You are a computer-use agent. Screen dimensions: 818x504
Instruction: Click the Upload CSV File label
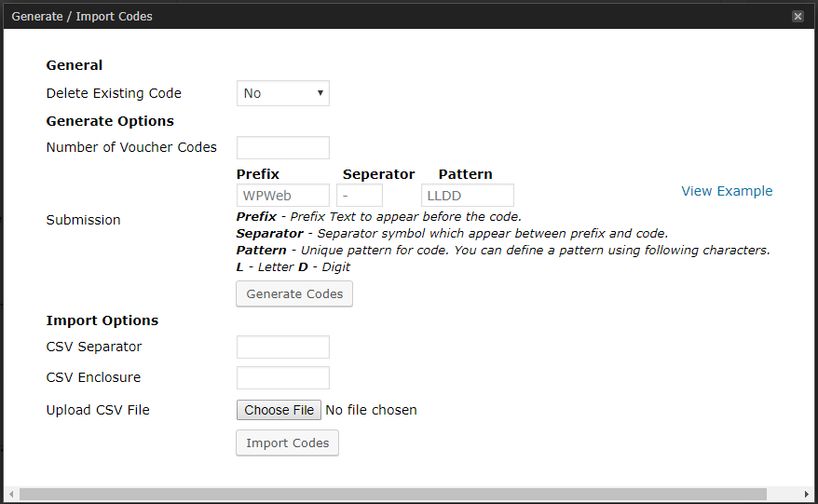[x=98, y=410]
